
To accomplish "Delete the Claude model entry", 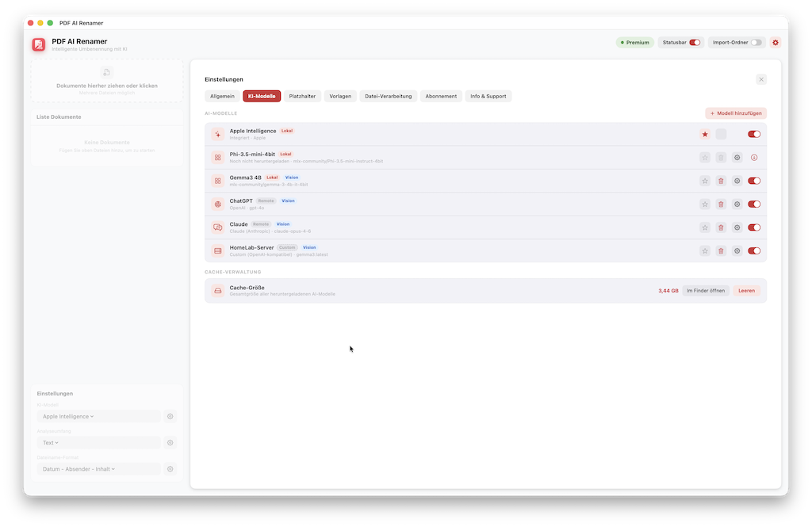I will tap(721, 227).
